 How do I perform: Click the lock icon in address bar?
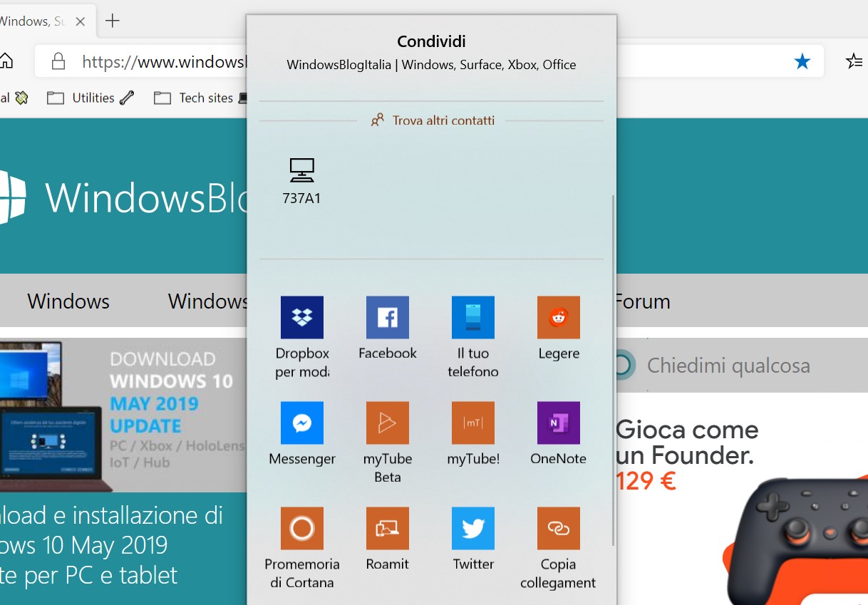pos(58,62)
